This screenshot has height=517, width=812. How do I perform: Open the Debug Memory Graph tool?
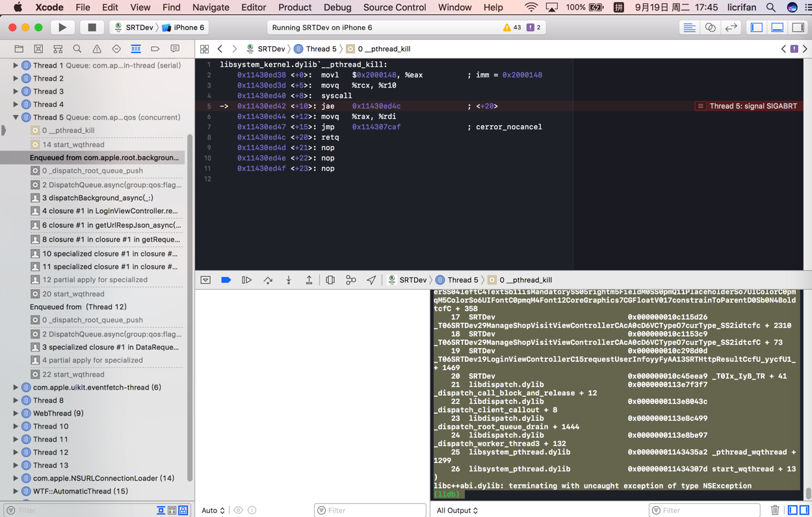pyautogui.click(x=351, y=280)
